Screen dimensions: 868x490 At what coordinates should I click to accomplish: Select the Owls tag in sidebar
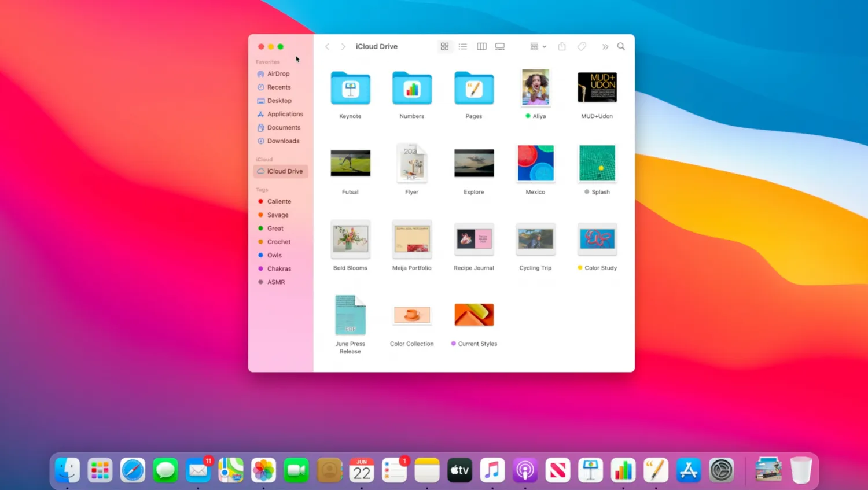(x=274, y=255)
